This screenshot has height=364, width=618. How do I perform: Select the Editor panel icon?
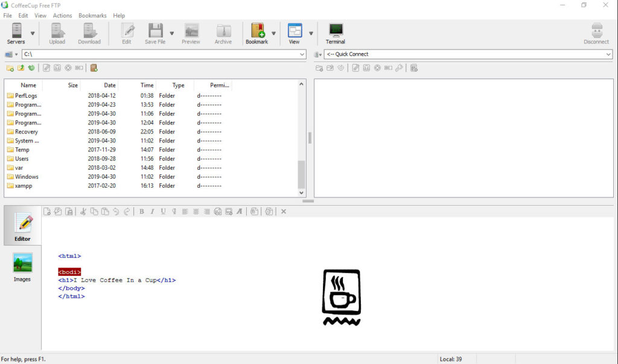pyautogui.click(x=22, y=228)
